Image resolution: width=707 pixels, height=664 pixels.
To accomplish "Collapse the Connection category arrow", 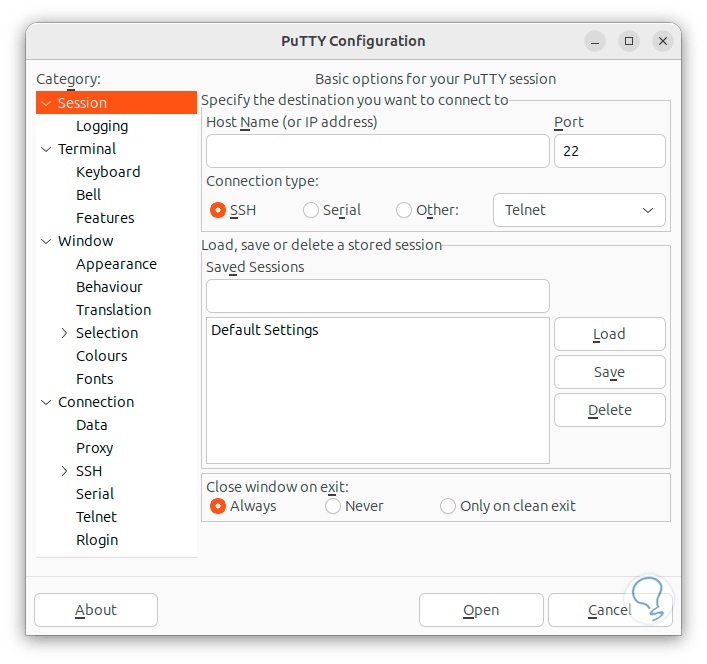I will (x=46, y=402).
